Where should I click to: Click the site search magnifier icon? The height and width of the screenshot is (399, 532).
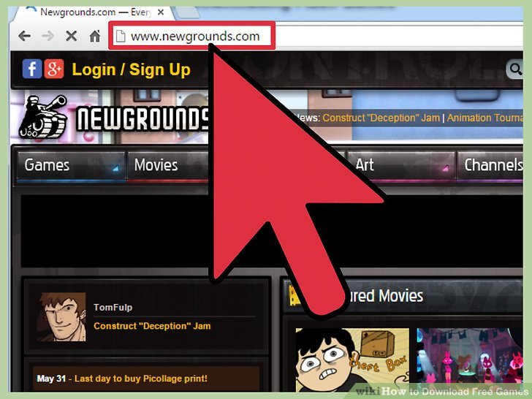click(x=515, y=69)
